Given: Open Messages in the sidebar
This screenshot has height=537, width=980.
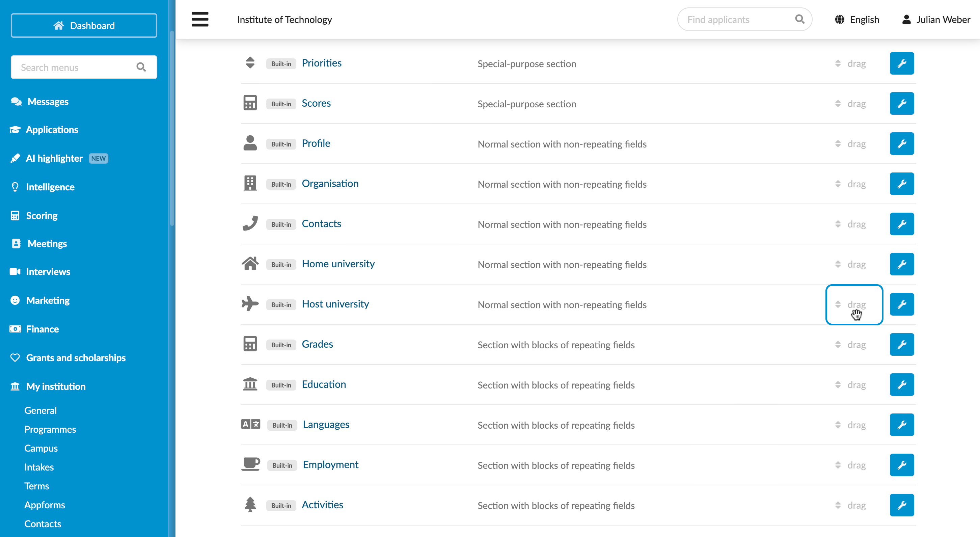Looking at the screenshot, I should point(48,102).
